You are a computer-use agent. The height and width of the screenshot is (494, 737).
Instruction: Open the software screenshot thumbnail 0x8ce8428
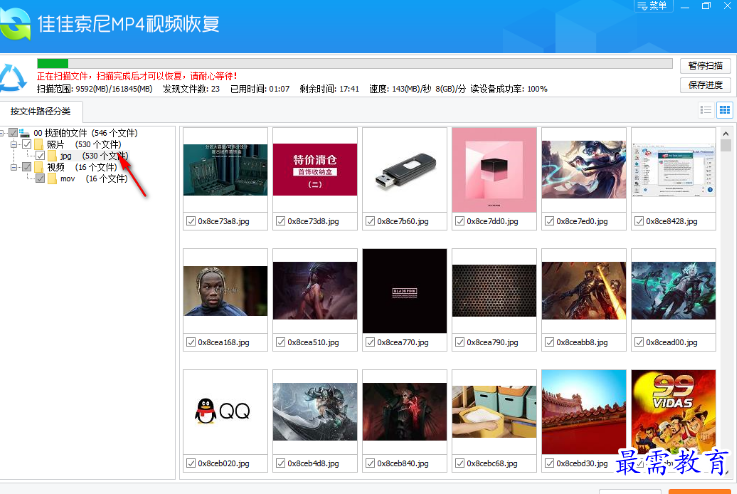(674, 170)
